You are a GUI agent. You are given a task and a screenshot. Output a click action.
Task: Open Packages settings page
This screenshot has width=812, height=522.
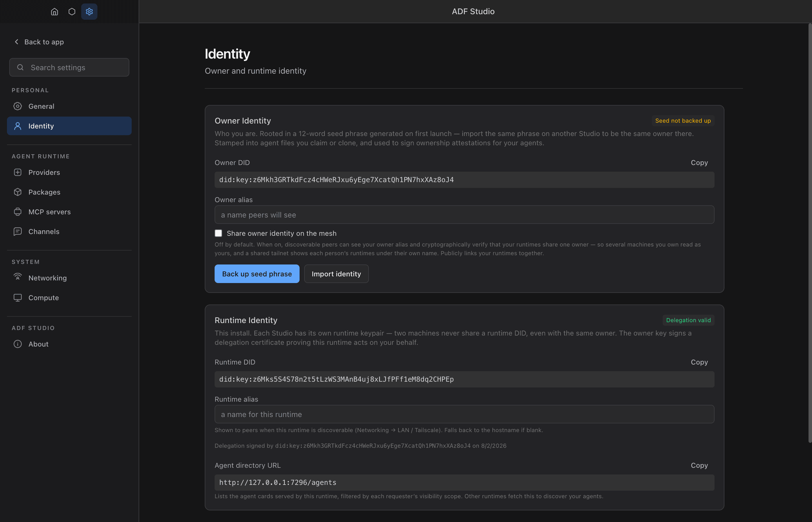point(69,192)
